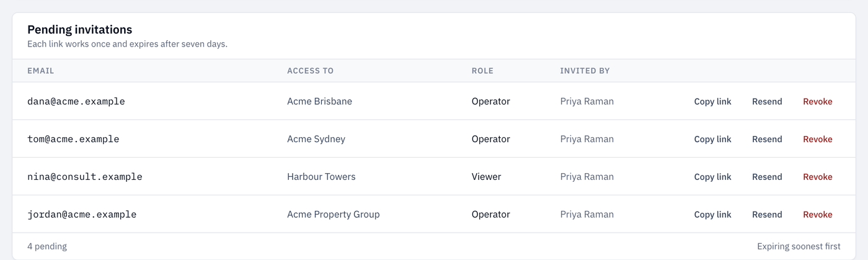
Task: Resend the invitation to jordan@acme.example
Action: 767,215
